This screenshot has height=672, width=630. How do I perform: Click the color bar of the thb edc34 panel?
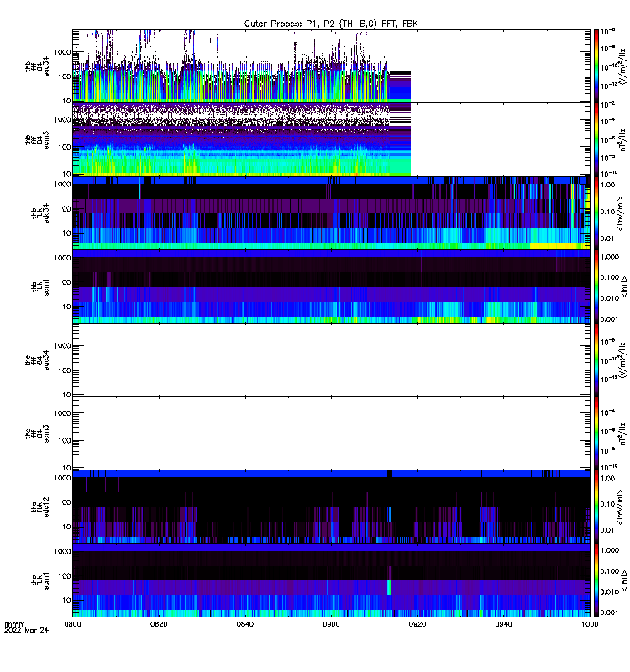pos(596,213)
